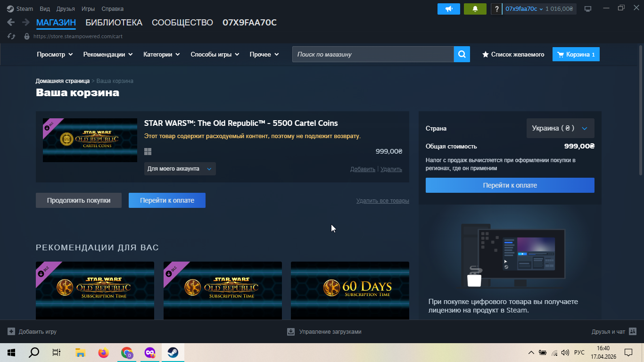Open Friends and chat icon
The height and width of the screenshot is (362, 644).
pos(633,332)
